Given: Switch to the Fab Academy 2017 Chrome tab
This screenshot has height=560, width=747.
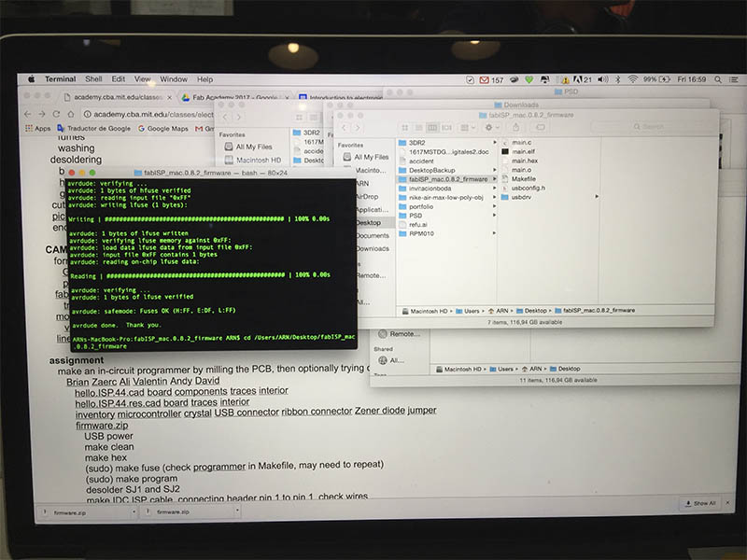Looking at the screenshot, I should click(x=233, y=97).
